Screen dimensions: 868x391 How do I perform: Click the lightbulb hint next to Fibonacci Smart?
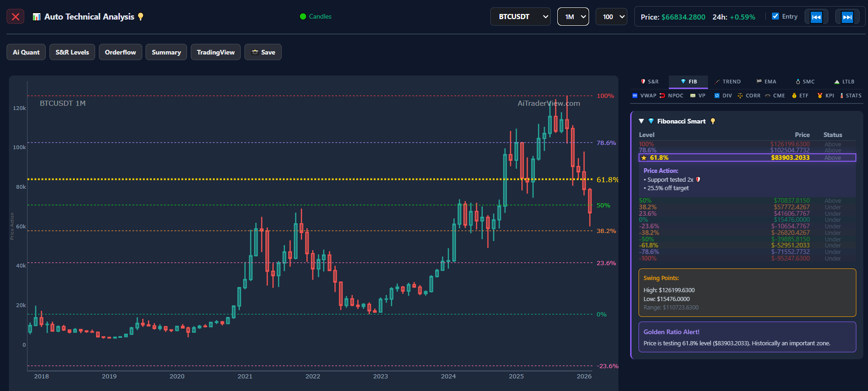(713, 121)
